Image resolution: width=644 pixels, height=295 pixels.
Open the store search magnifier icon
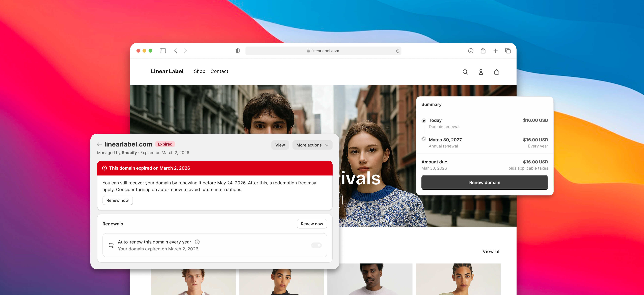(x=465, y=72)
